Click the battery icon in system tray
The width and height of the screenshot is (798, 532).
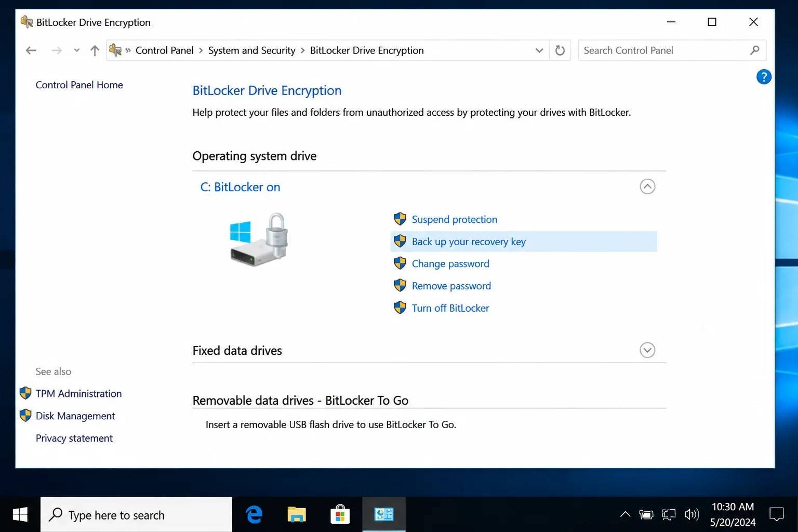click(646, 515)
